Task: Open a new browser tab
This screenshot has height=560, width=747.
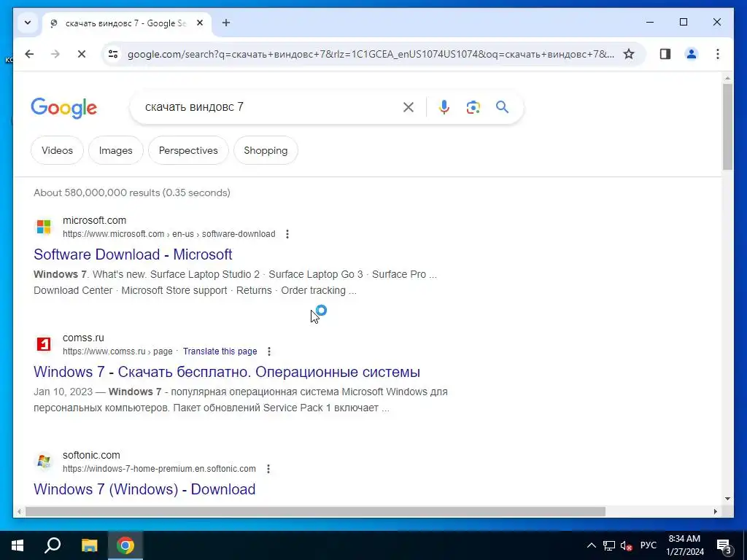Action: (226, 23)
